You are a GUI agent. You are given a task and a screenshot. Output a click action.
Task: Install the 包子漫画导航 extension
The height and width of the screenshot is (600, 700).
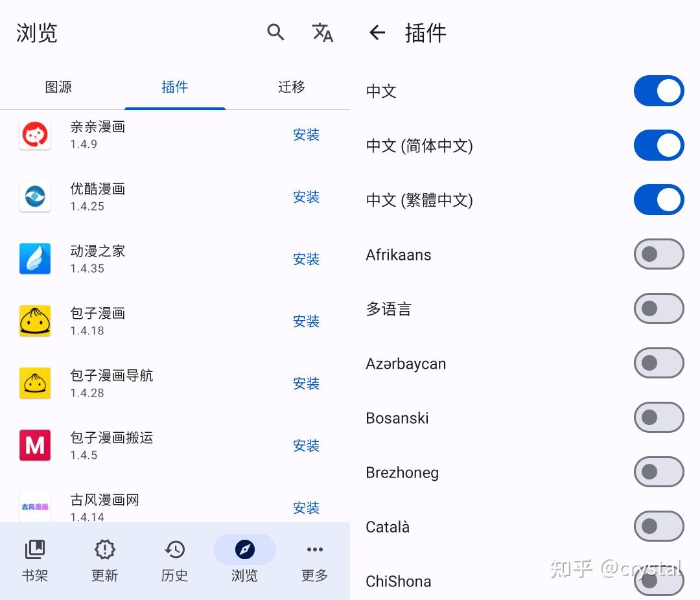[306, 383]
